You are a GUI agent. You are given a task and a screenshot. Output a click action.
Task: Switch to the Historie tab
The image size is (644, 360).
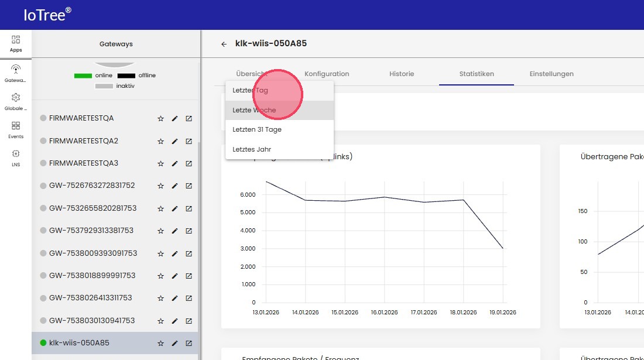tap(402, 74)
